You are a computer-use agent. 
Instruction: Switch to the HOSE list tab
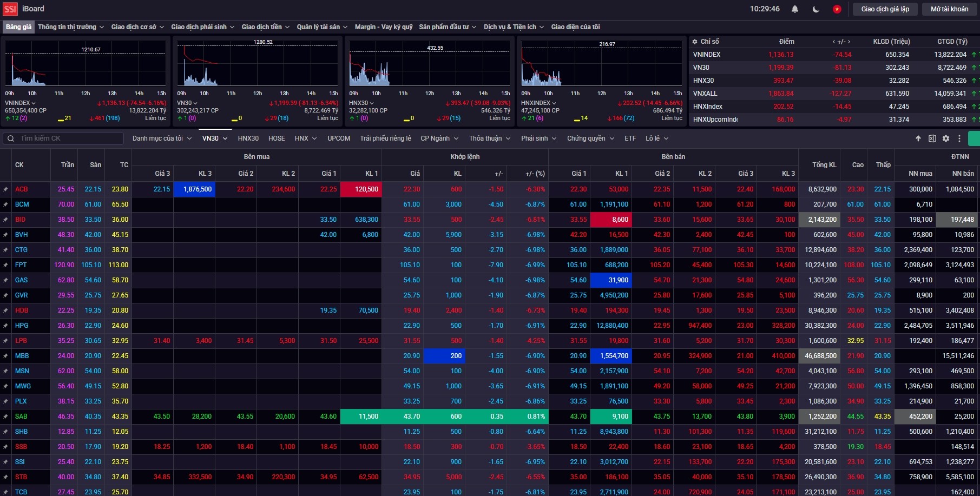click(277, 138)
